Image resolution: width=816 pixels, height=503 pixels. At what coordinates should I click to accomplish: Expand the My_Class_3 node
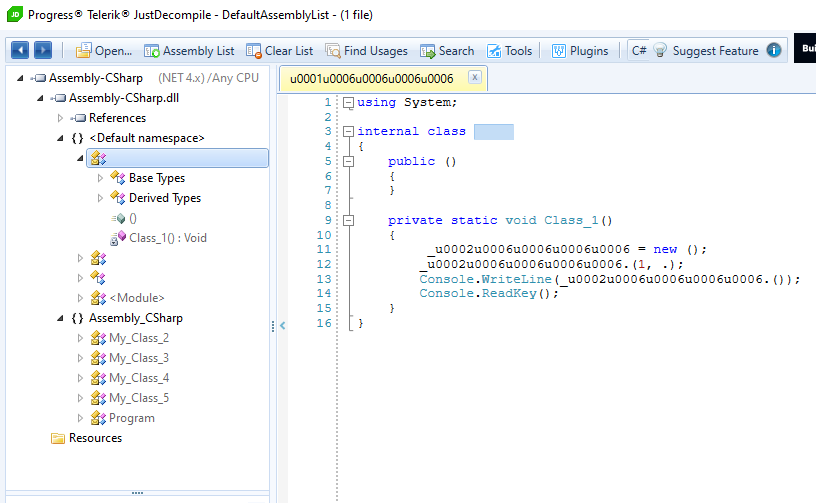(80, 358)
